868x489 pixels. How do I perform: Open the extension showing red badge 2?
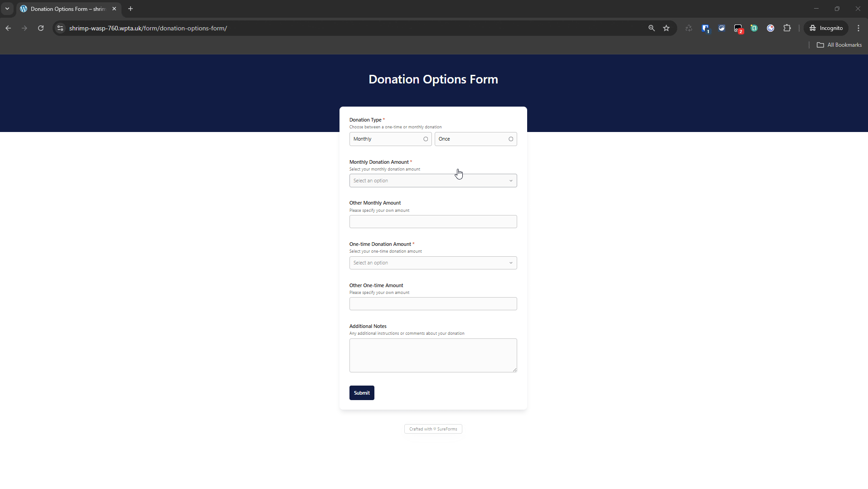(738, 28)
